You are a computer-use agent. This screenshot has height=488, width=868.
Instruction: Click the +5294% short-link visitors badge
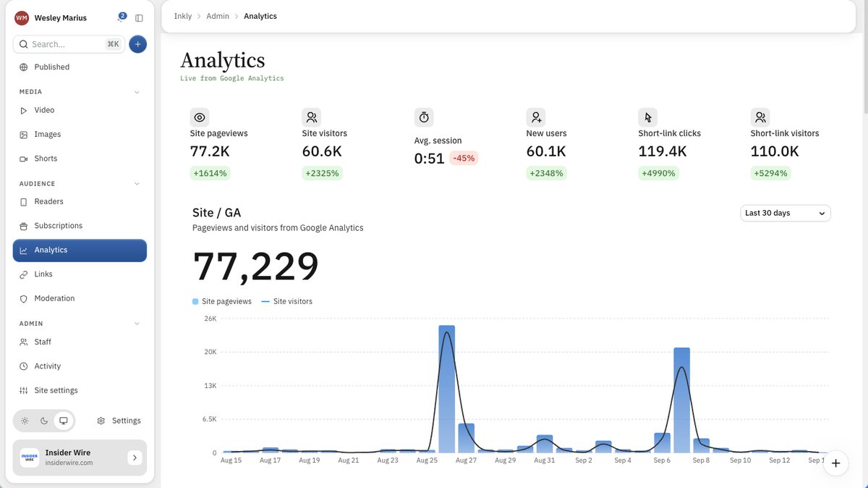[771, 174]
